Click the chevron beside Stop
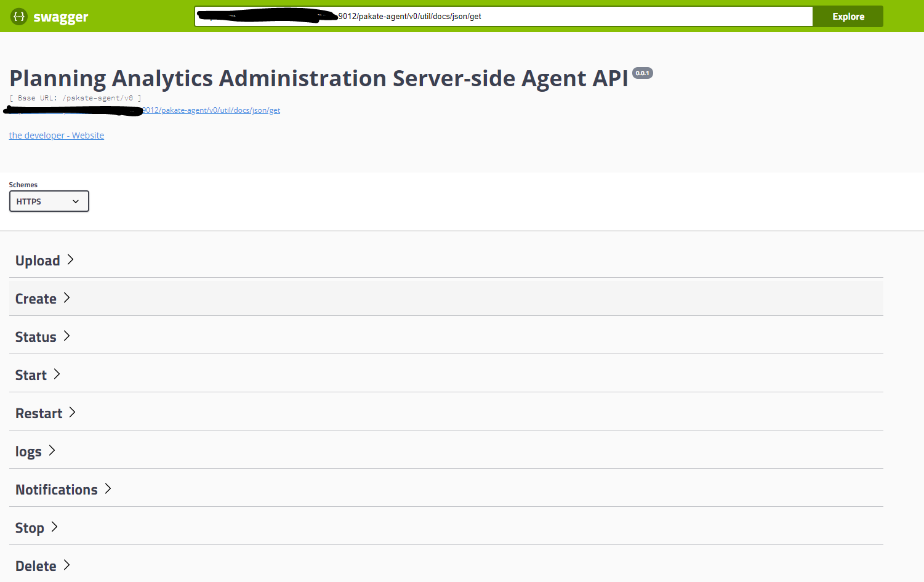The width and height of the screenshot is (924, 582). tap(54, 527)
